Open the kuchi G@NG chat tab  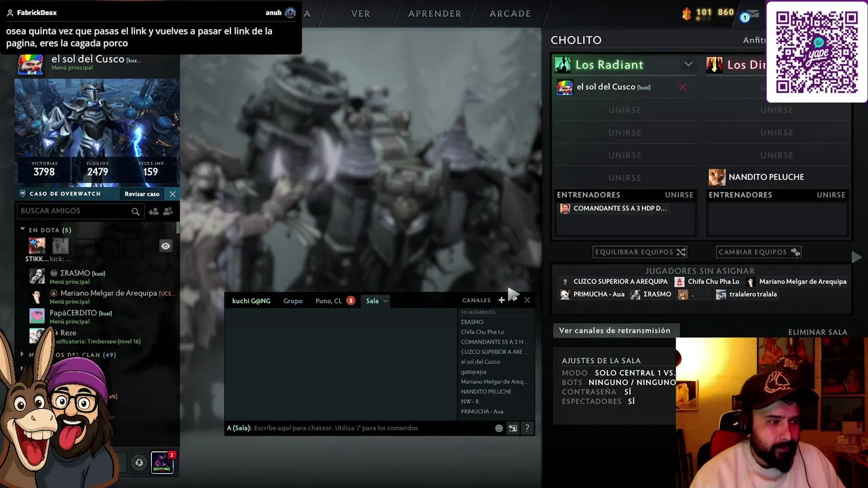click(251, 301)
